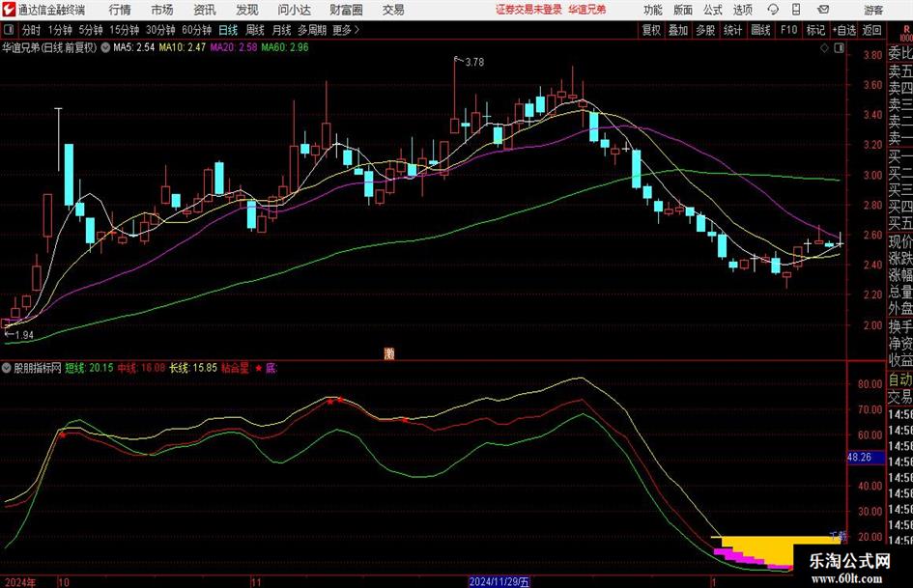
Task: Click the 游客 guest account label
Action: 873,10
